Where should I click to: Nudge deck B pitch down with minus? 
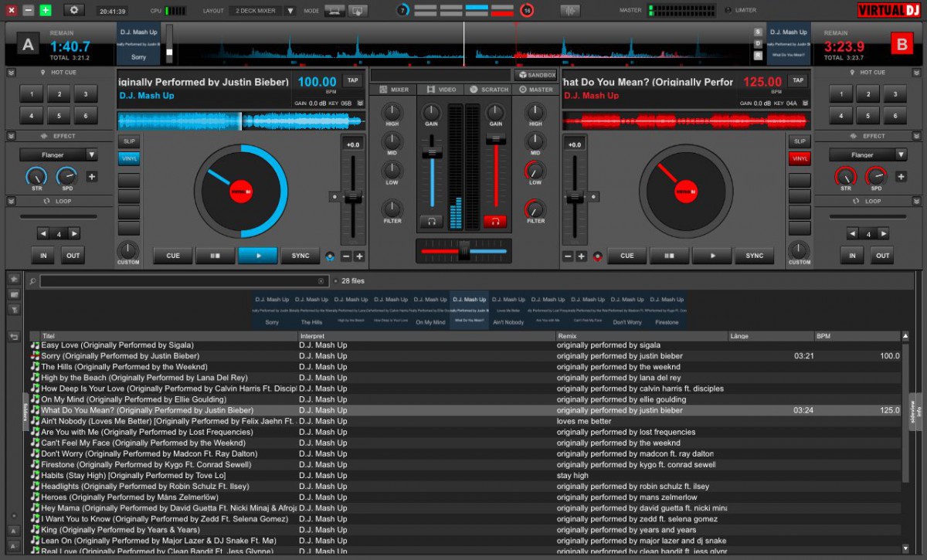click(568, 256)
